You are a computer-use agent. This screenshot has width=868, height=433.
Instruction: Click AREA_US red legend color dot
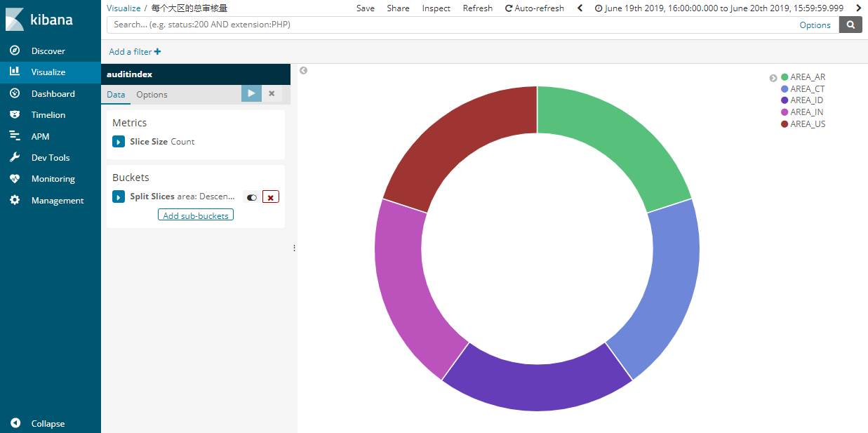coord(784,124)
